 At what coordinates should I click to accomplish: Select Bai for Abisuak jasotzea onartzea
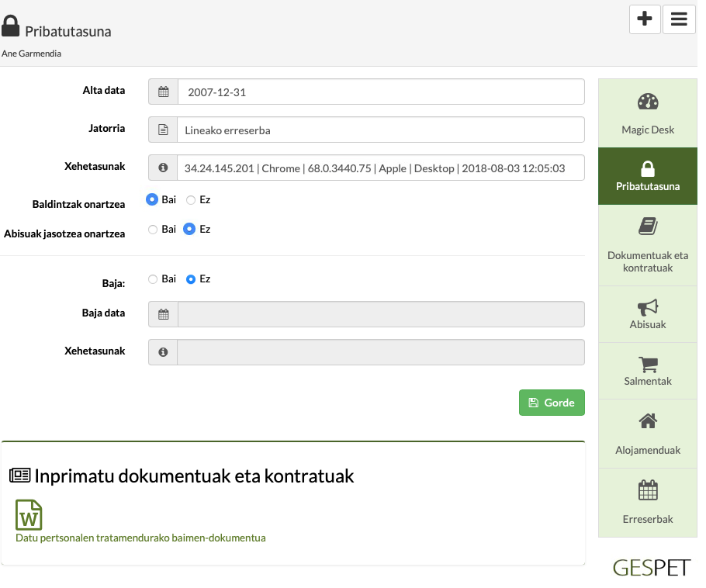click(152, 230)
